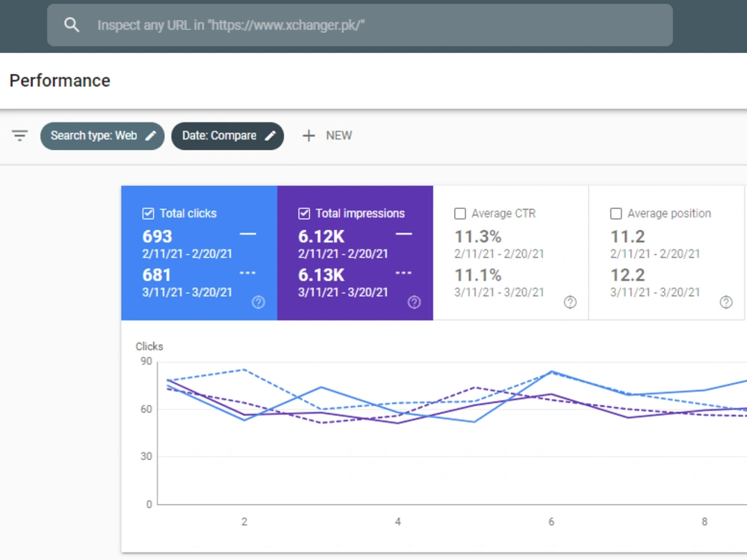The width and height of the screenshot is (747, 560).
Task: Click Total impressions 3/11/21 - 3/20/21 date range
Action: click(x=343, y=293)
